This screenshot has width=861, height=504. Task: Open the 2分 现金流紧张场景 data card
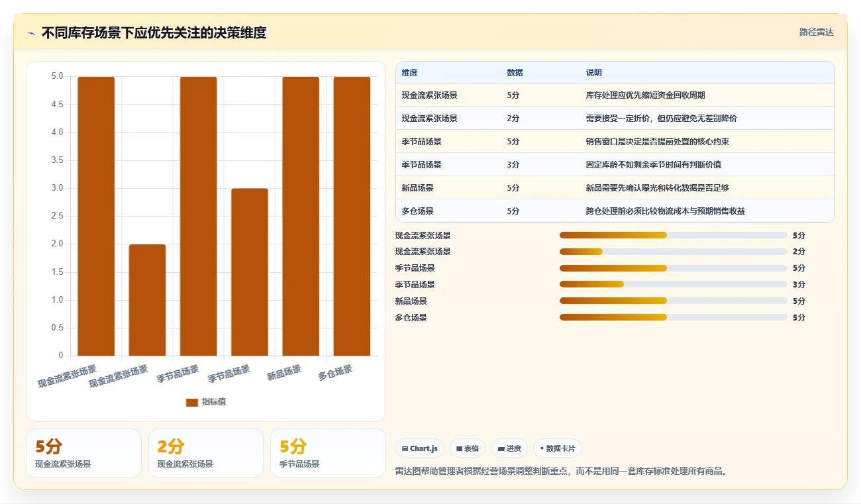point(206,453)
